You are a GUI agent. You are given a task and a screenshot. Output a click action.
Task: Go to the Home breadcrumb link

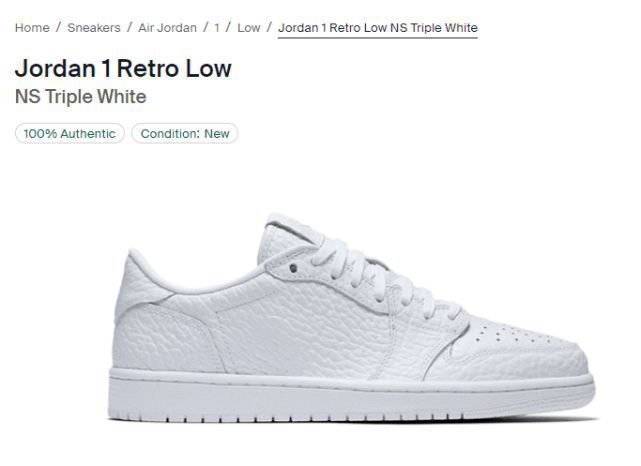click(x=32, y=27)
